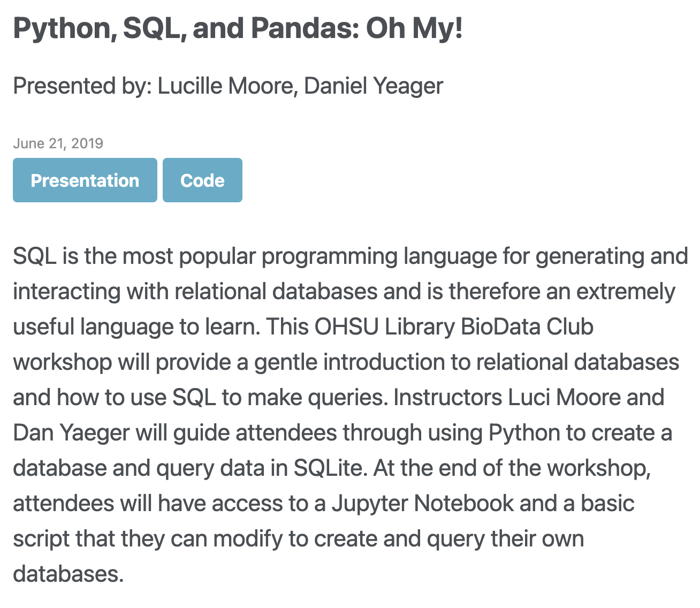Click the word "SQLite" in the paragraph
Viewport: 700px width, 608px height.
329,468
